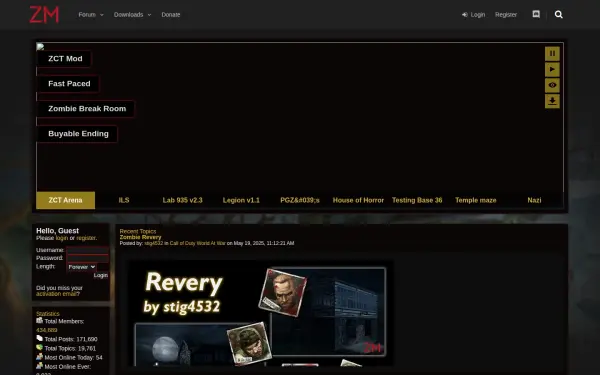This screenshot has width=600, height=375.
Task: Click the register link in Guest panel
Action: (x=86, y=238)
